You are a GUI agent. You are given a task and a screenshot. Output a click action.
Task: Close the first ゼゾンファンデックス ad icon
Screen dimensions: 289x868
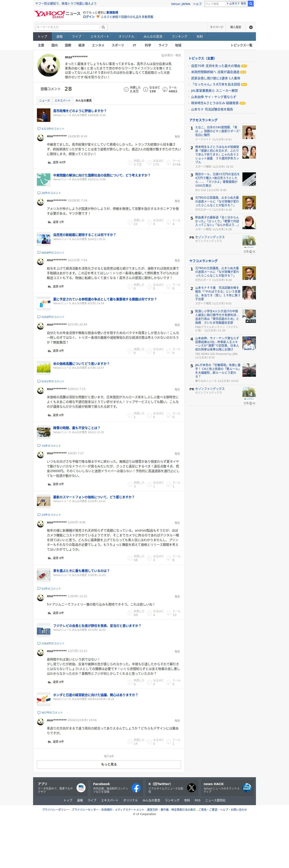(254, 252)
